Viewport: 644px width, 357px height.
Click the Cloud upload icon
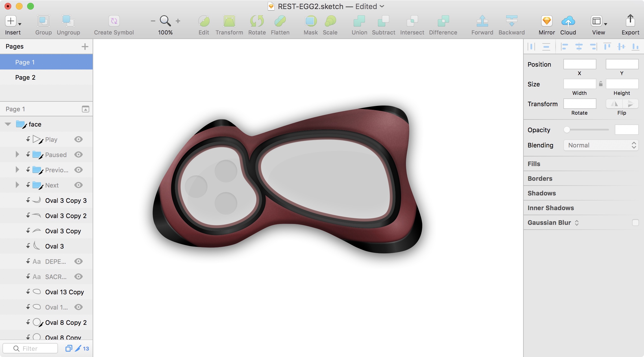(568, 21)
